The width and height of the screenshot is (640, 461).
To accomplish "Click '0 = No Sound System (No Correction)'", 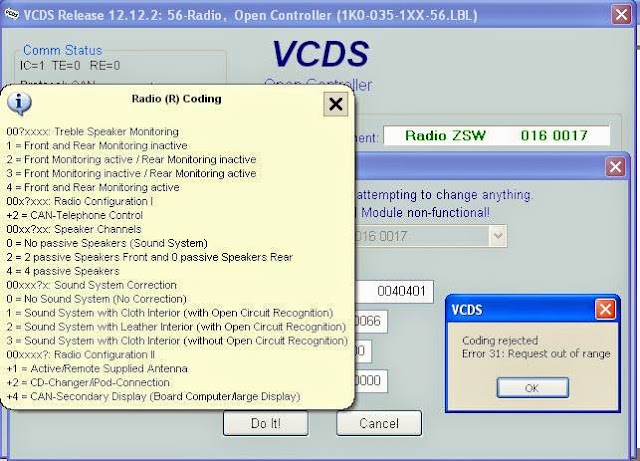I will click(96, 299).
